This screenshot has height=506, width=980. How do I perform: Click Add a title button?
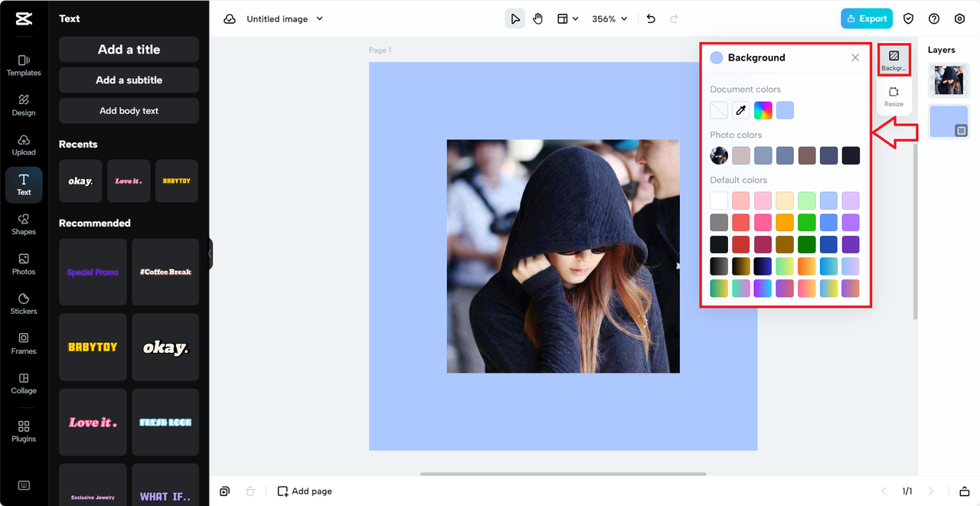coord(129,49)
